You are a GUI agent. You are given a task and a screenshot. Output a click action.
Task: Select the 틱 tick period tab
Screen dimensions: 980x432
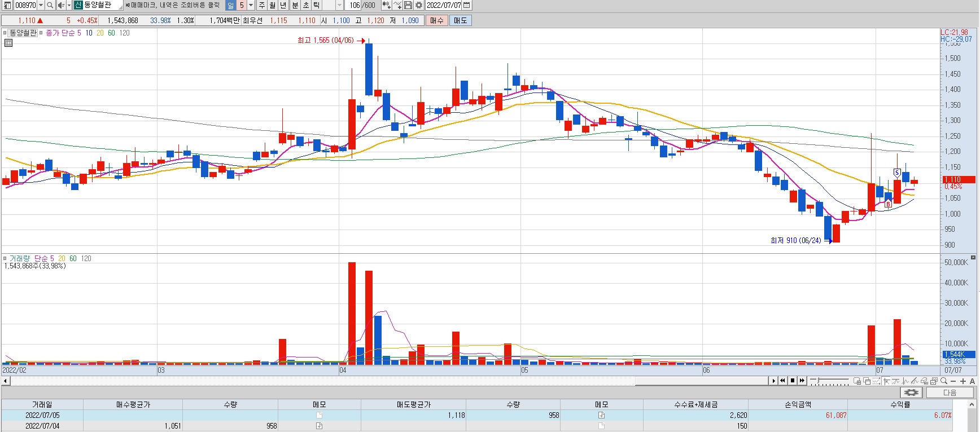pyautogui.click(x=317, y=5)
